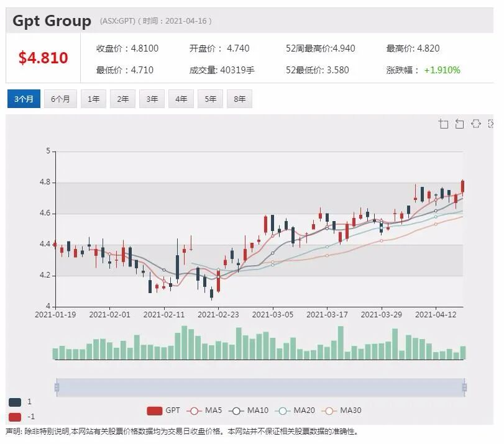Click the chart zoom-area toolbox icon
This screenshot has height=444, width=504.
(444, 124)
